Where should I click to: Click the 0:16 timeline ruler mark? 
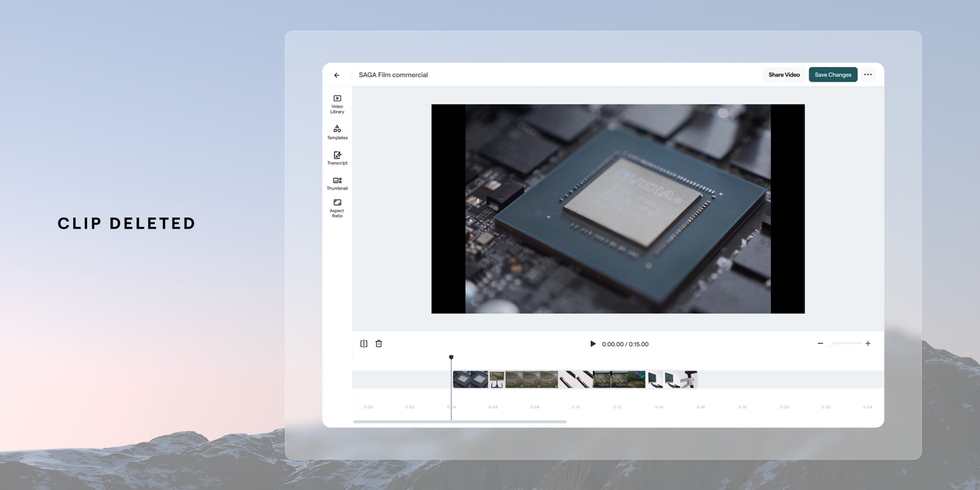pyautogui.click(x=700, y=407)
